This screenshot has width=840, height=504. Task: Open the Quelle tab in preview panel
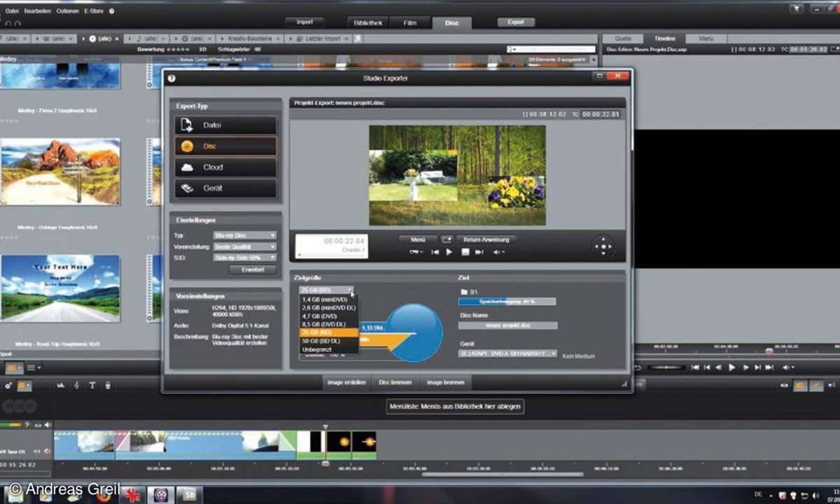(622, 39)
